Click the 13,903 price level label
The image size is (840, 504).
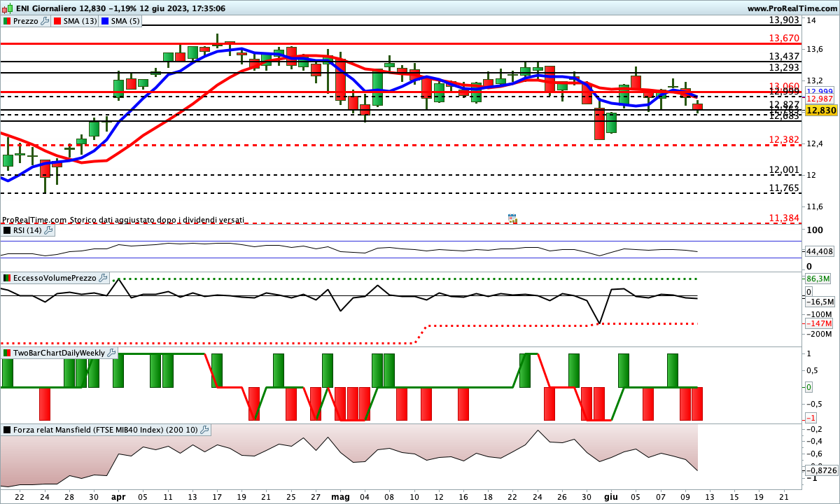pos(783,20)
